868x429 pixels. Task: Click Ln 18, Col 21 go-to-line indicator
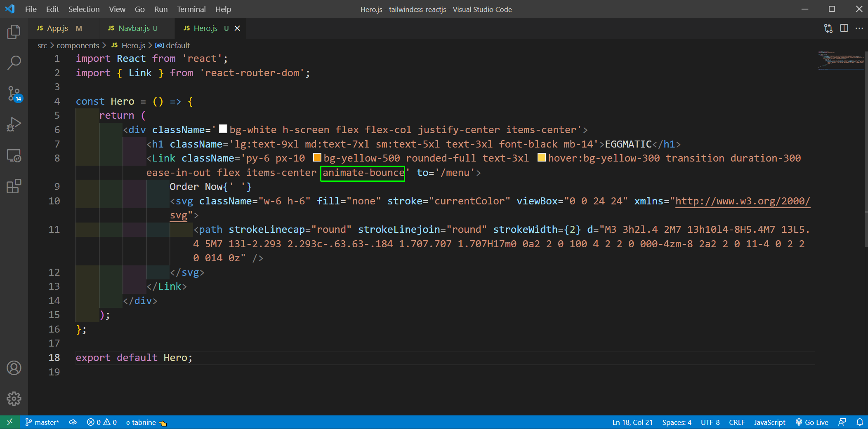pyautogui.click(x=632, y=422)
